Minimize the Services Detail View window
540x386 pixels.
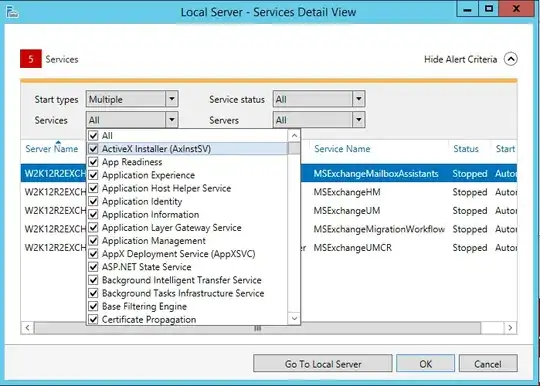[x=467, y=9]
